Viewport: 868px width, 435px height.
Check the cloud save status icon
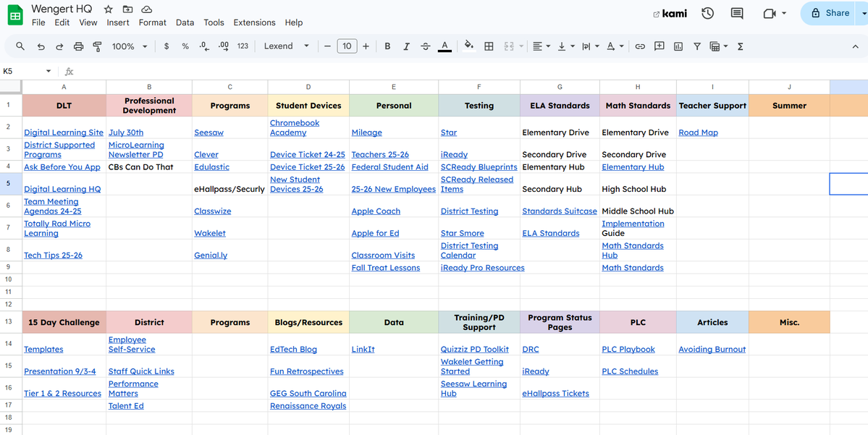(147, 9)
